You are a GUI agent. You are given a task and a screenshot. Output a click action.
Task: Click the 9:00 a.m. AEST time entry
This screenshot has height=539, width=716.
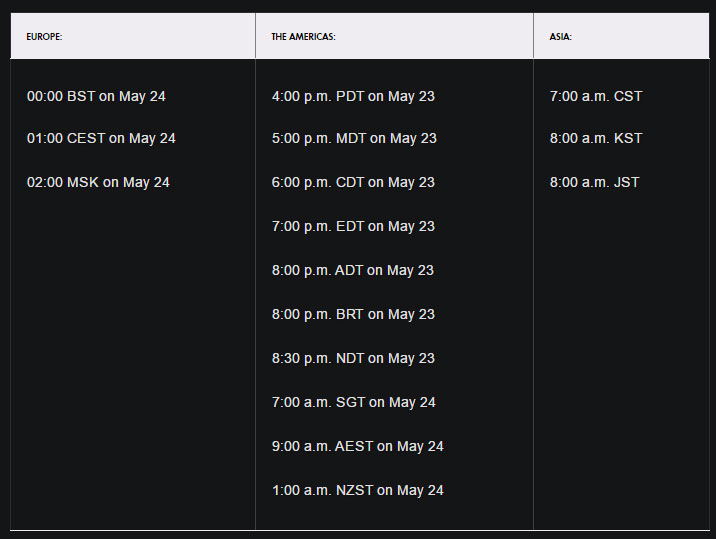point(357,447)
